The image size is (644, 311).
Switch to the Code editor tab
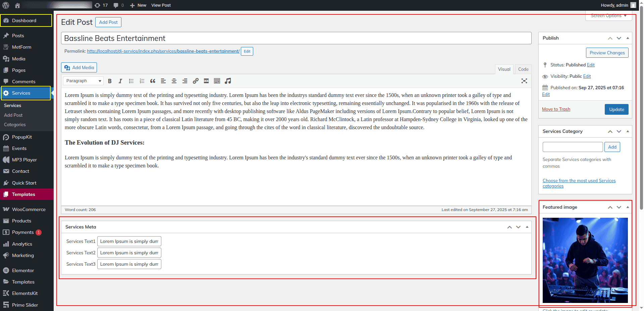click(x=523, y=69)
